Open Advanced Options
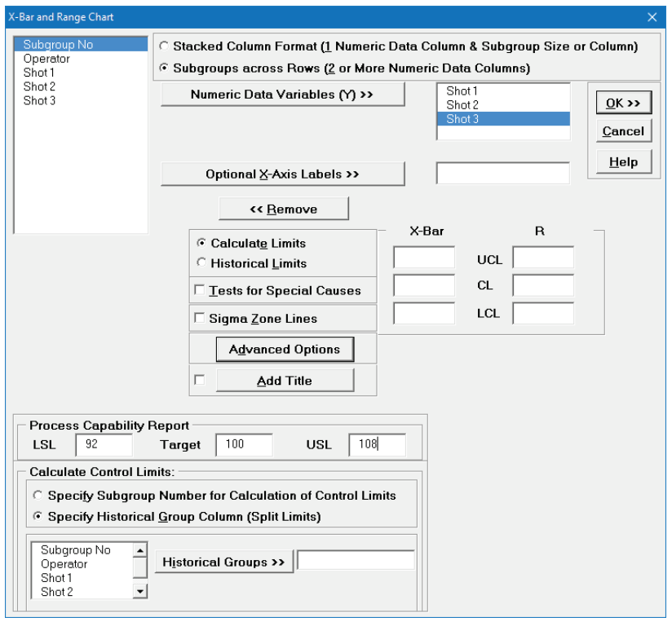The width and height of the screenshot is (672, 622). (284, 350)
